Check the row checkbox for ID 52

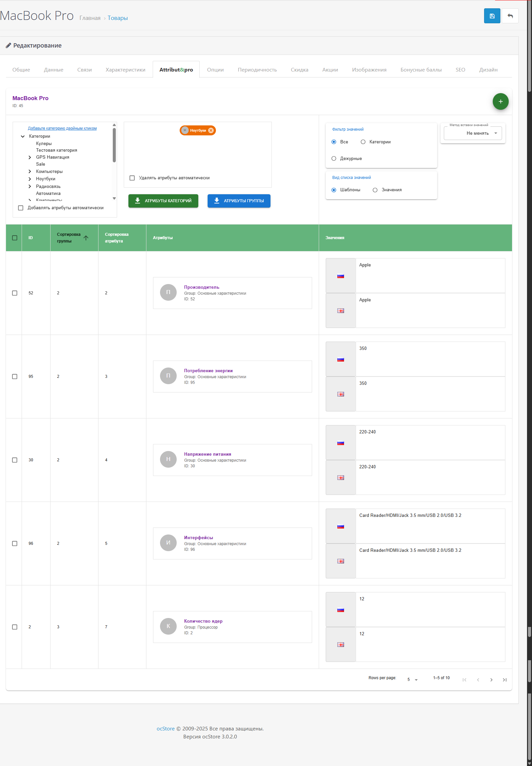(x=15, y=293)
